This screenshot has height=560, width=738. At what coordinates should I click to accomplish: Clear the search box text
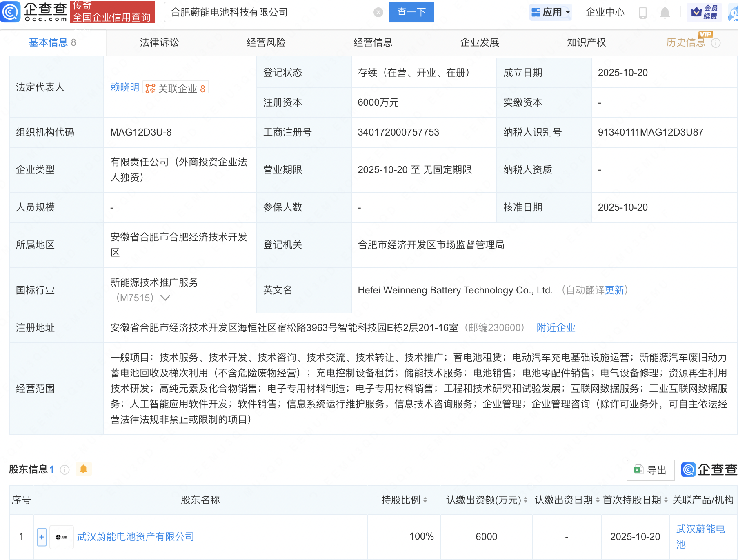point(378,12)
